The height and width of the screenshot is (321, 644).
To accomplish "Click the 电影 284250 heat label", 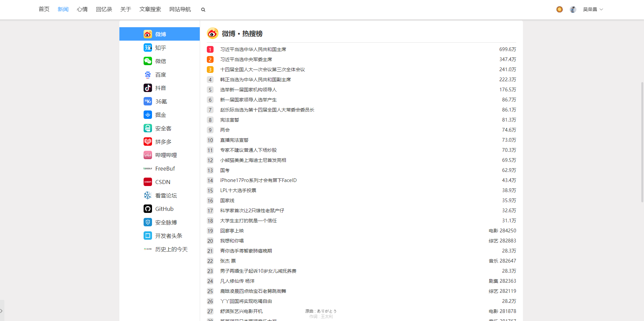I will [x=502, y=231].
